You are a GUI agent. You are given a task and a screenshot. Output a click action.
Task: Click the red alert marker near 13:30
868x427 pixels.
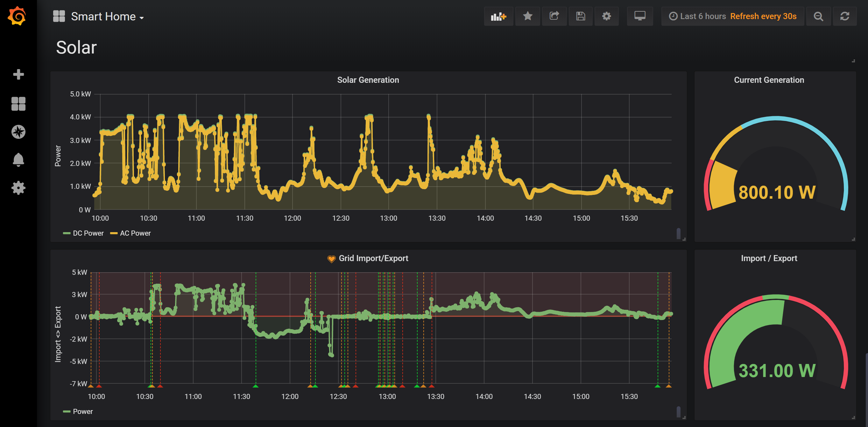tap(432, 386)
